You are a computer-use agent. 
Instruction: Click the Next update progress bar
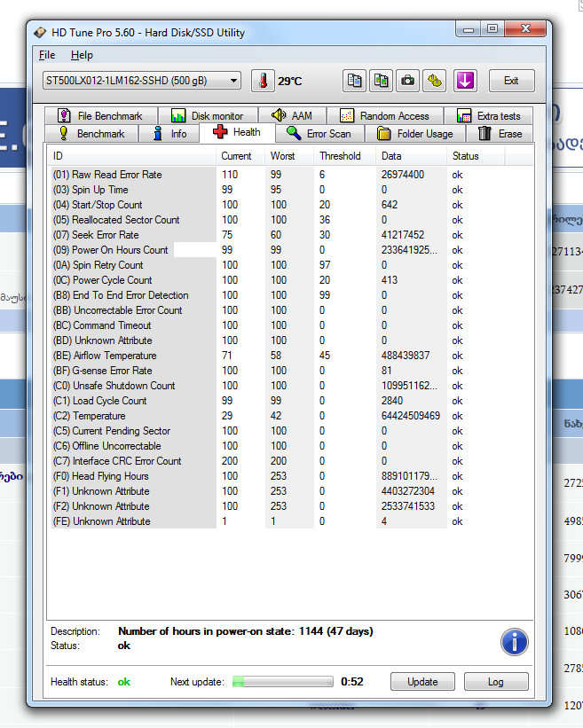283,682
